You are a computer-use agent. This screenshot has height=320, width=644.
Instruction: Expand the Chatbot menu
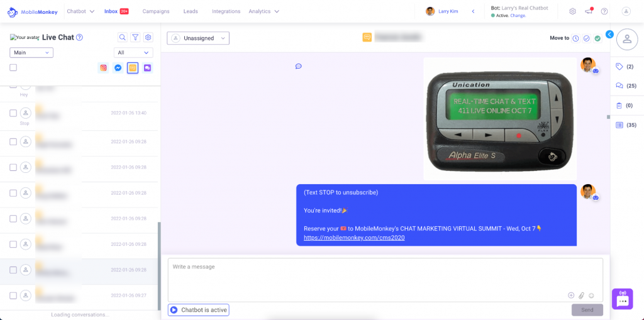(80, 11)
